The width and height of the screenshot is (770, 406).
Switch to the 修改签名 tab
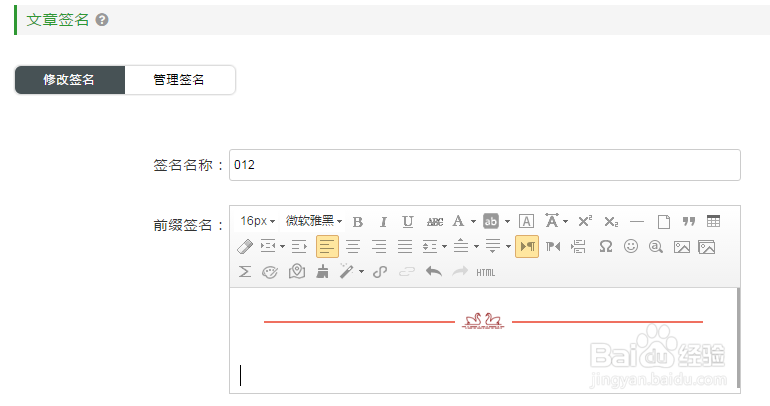pos(70,80)
